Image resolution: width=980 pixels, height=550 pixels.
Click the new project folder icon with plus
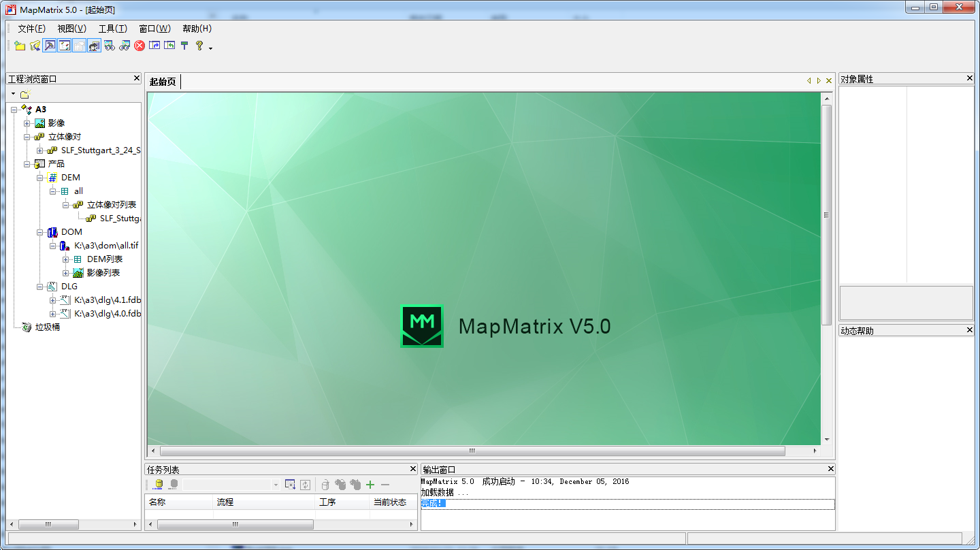tap(20, 46)
